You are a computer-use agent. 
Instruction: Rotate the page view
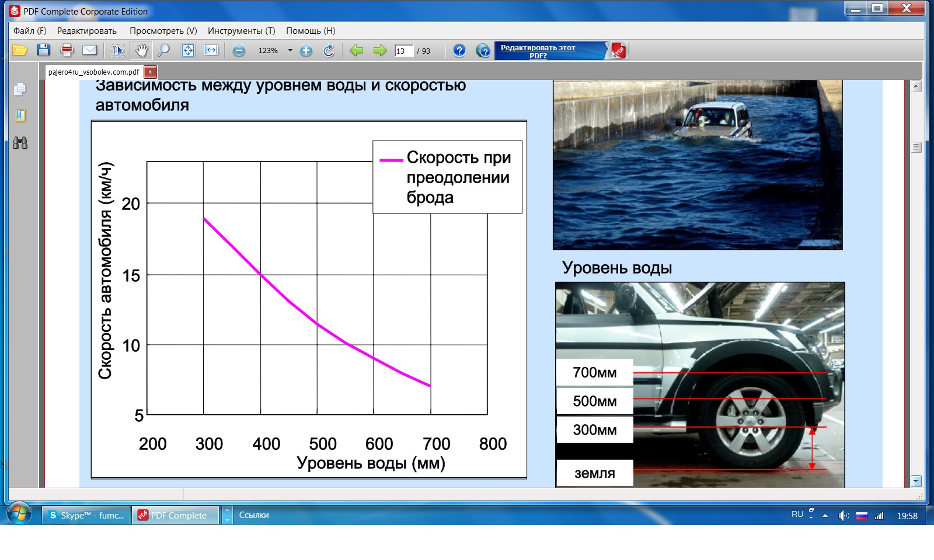coord(329,51)
